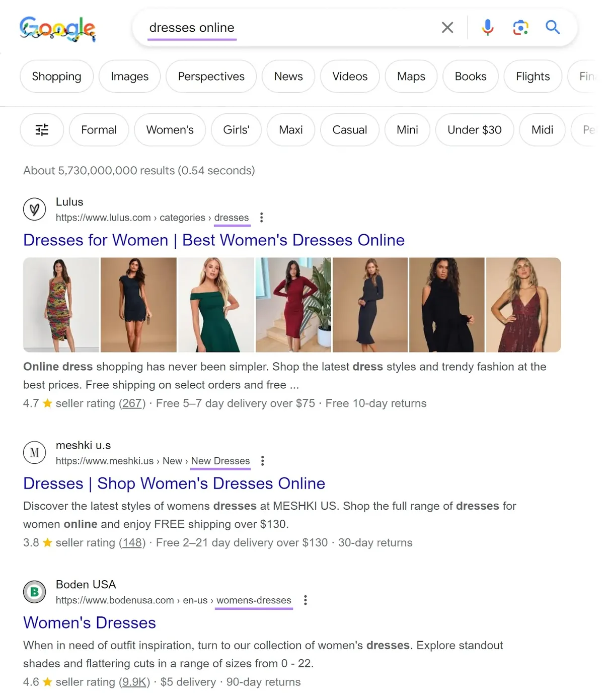This screenshot has height=700, width=604.
Task: Open the navy midi dress thumbnail
Action: click(x=370, y=305)
